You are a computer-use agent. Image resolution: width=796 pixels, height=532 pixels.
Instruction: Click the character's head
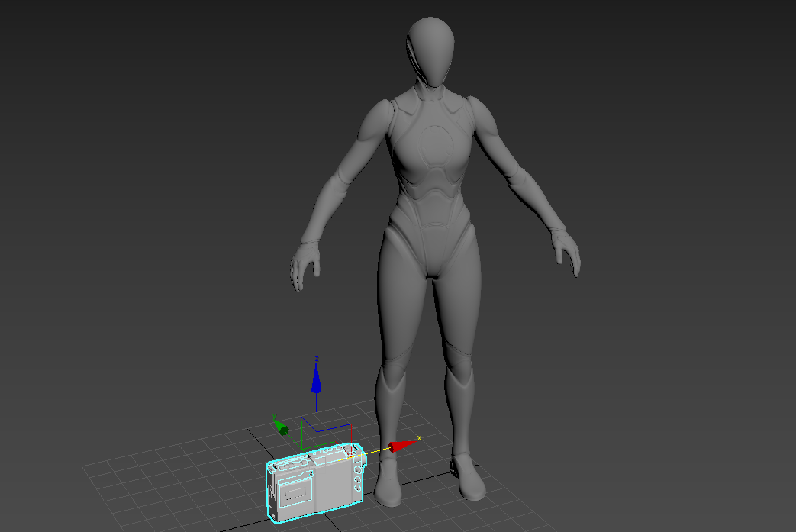click(431, 50)
